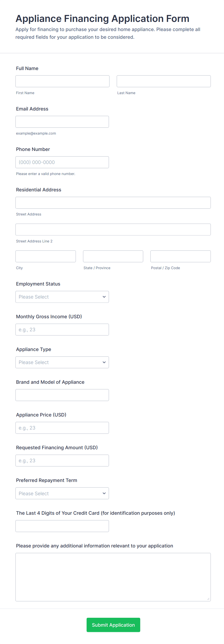
Task: Click the Requested Financing Amount field
Action: coord(62,461)
